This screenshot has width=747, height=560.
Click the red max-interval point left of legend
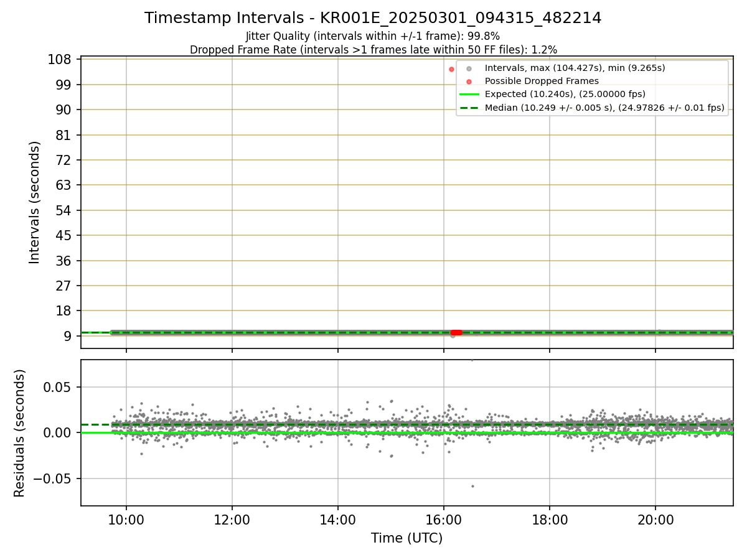(452, 69)
